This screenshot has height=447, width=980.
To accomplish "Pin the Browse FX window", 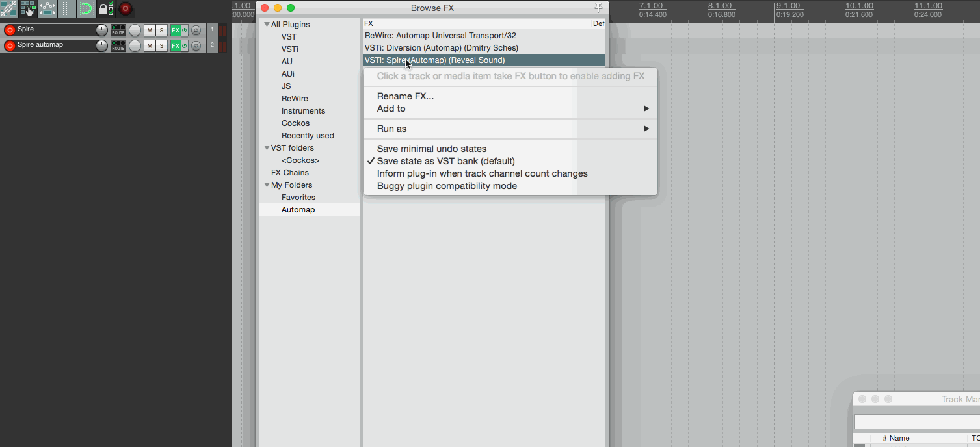I will click(599, 8).
